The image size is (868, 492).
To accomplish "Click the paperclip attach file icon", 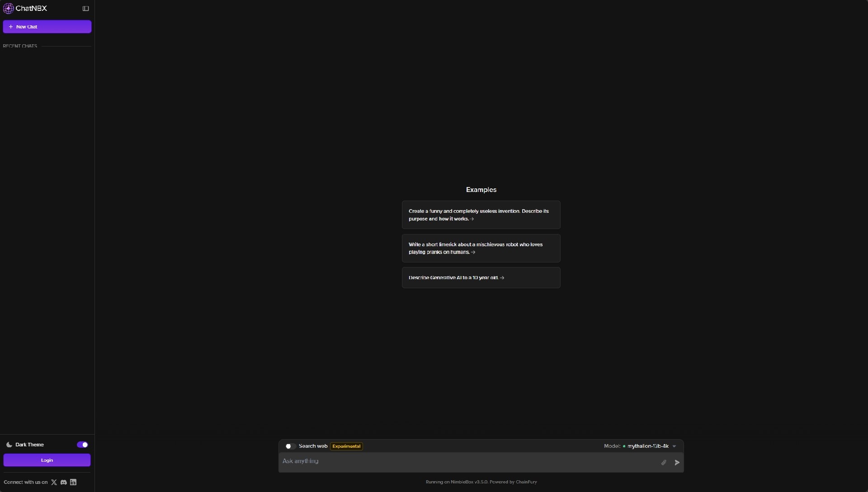I will 664,463.
